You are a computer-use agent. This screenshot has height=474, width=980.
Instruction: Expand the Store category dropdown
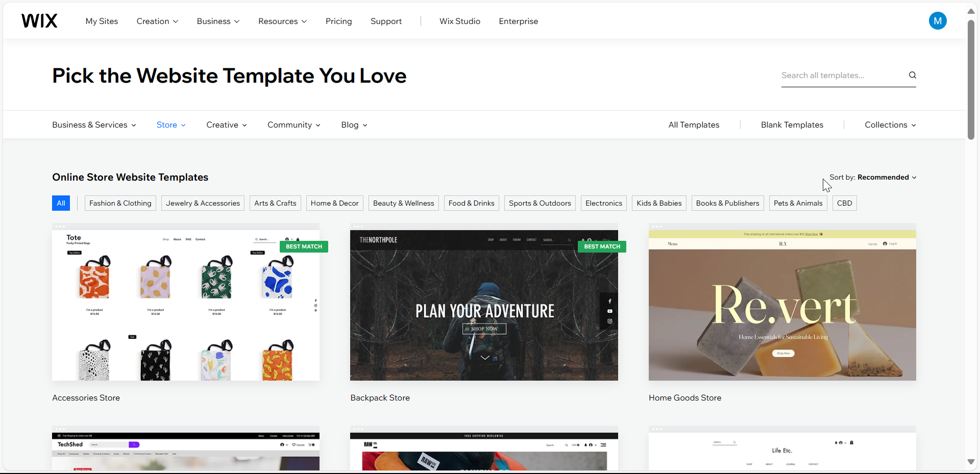tap(171, 125)
